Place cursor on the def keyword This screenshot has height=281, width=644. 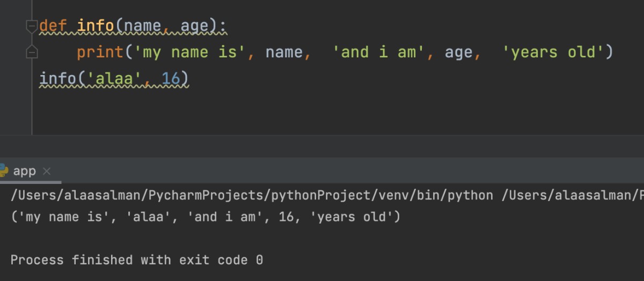[53, 25]
